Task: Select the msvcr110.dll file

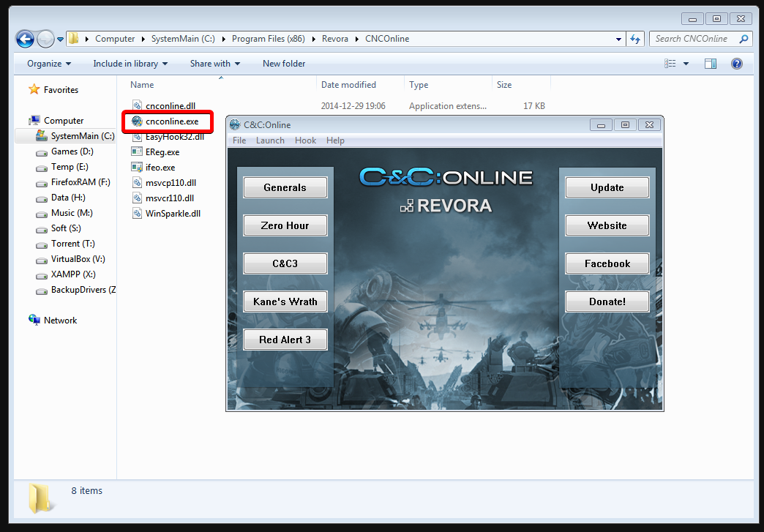Action: tap(163, 198)
